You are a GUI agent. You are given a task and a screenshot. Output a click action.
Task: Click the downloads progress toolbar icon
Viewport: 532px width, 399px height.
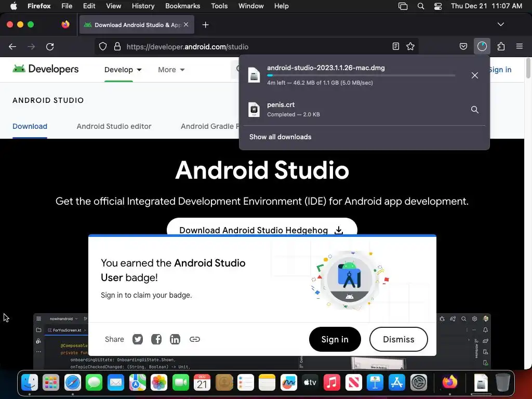click(482, 46)
